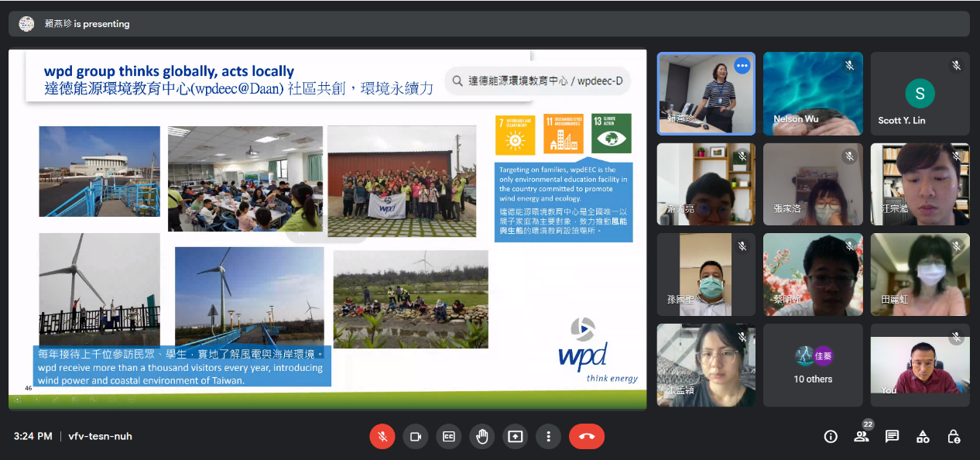The width and height of the screenshot is (980, 460).
Task: Click the name label 田麗虹
Action: point(894,300)
